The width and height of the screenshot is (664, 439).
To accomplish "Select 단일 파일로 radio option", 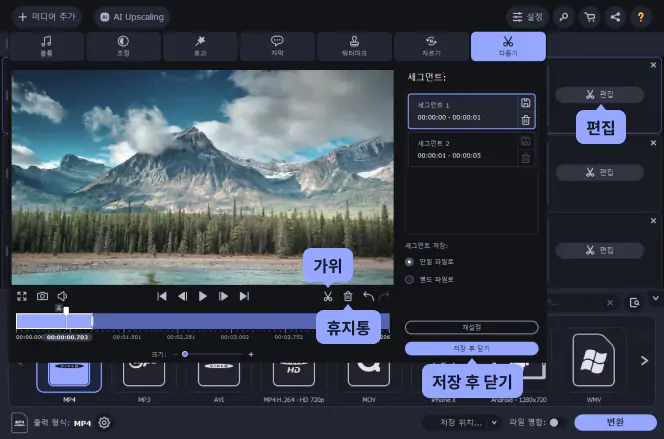I will [409, 262].
